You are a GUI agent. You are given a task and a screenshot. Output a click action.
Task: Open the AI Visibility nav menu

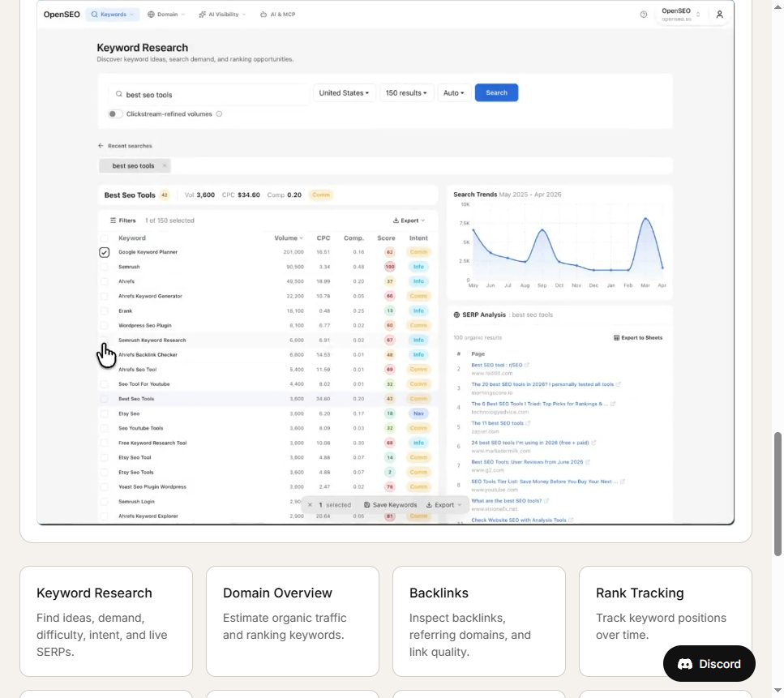[x=222, y=15]
